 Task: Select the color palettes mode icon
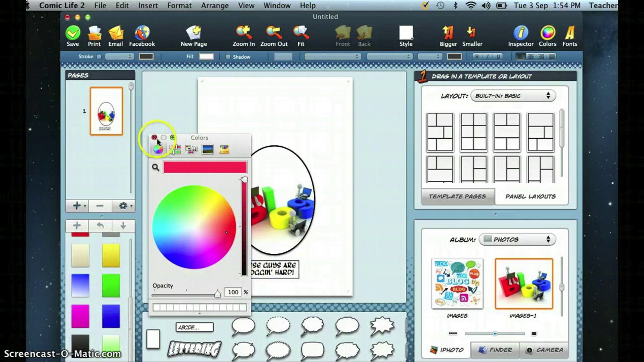tap(191, 149)
